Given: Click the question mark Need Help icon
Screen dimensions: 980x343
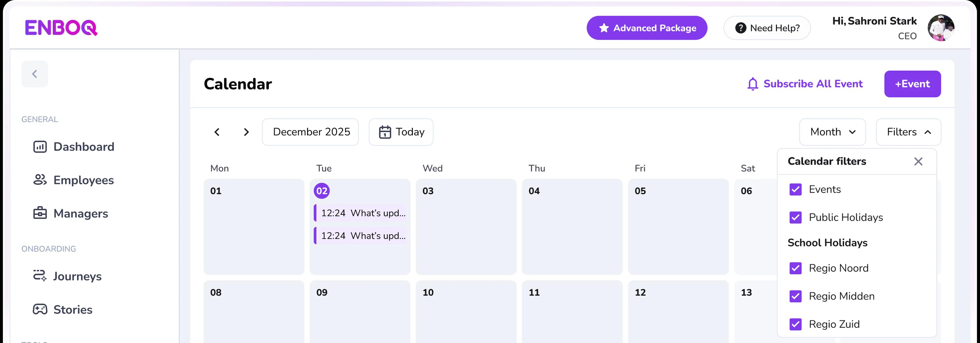Looking at the screenshot, I should point(741,27).
